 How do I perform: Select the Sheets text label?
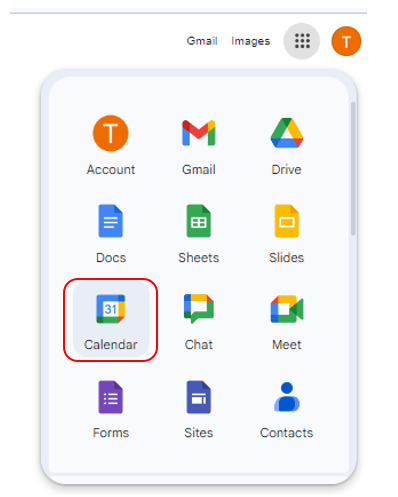point(199,258)
